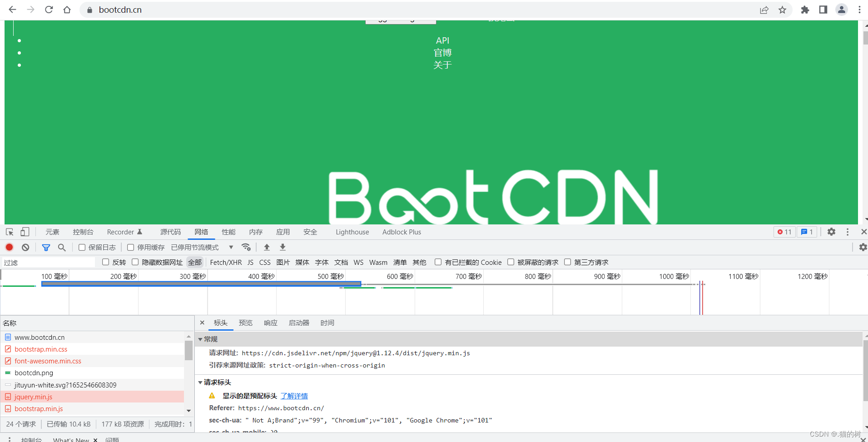868x442 pixels.
Task: Clear the network log
Action: pyautogui.click(x=25, y=247)
